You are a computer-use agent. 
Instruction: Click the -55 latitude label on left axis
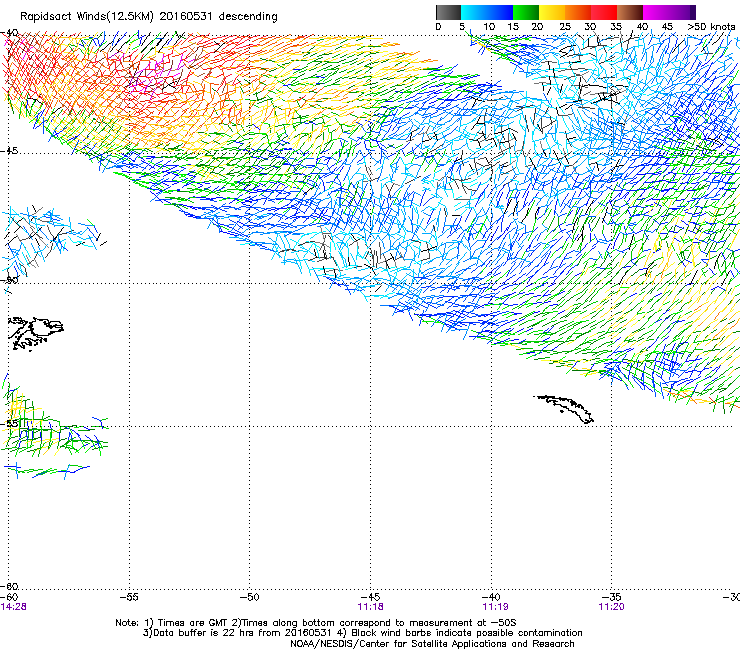9,423
